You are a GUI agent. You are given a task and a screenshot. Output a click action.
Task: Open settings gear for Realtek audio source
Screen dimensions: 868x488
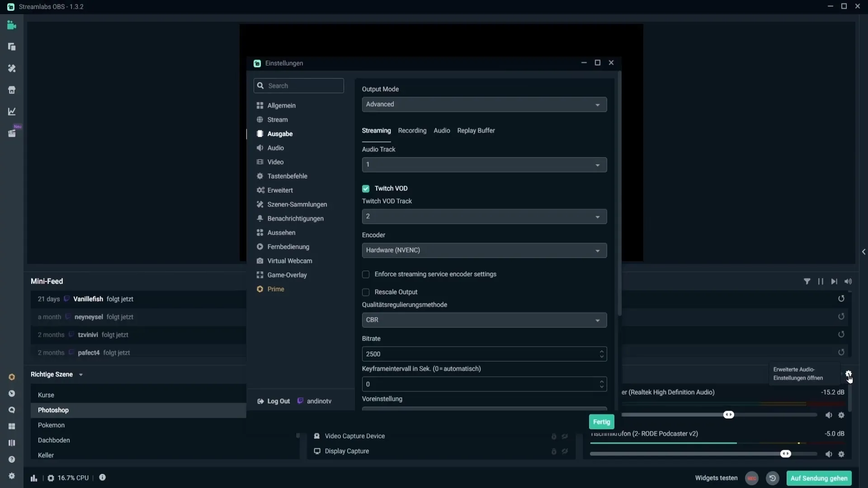click(x=841, y=415)
